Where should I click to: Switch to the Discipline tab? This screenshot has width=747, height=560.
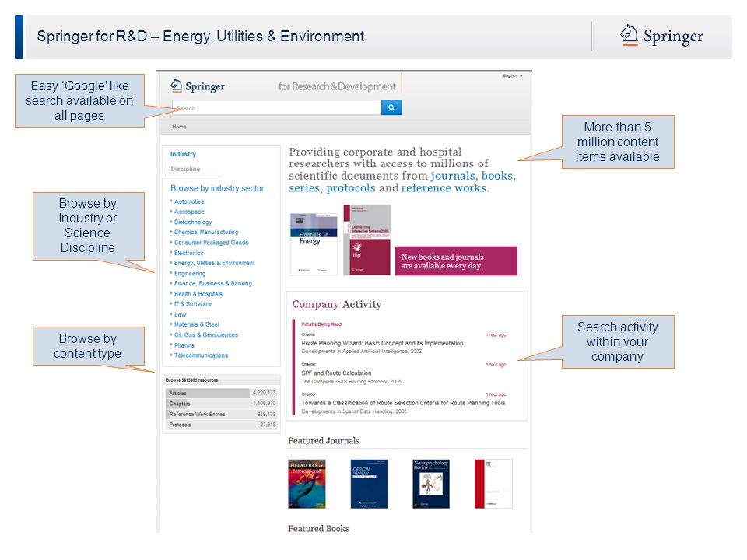[185, 169]
